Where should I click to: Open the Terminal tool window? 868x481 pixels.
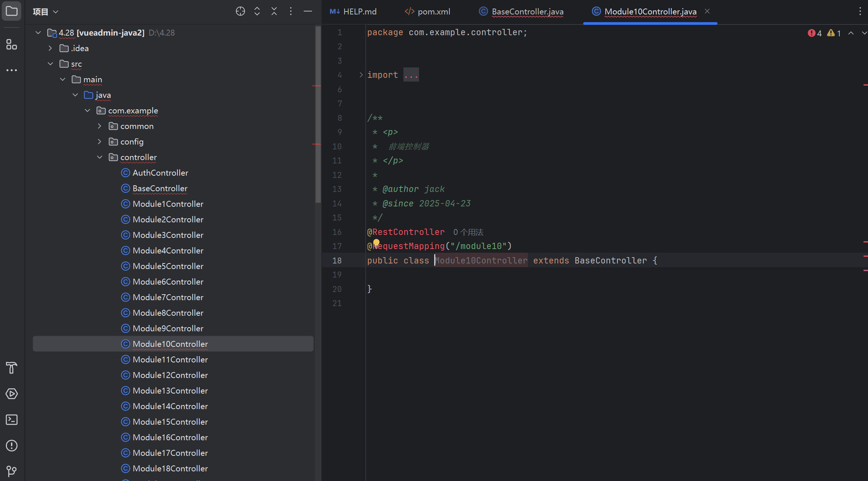[11, 419]
